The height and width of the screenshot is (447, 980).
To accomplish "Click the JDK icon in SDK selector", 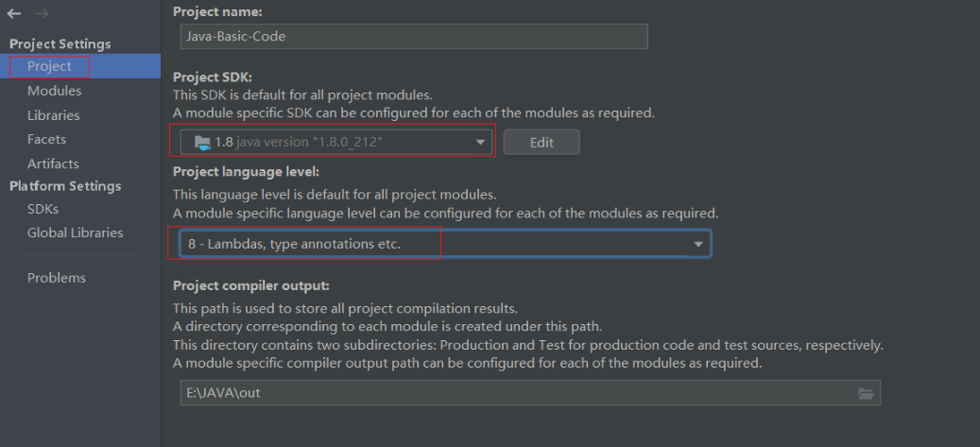I will 201,142.
